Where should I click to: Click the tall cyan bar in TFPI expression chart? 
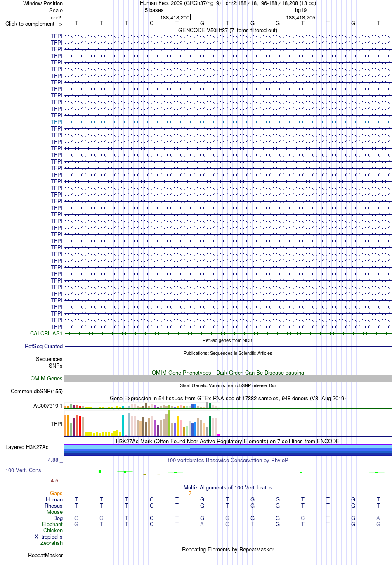click(x=123, y=426)
